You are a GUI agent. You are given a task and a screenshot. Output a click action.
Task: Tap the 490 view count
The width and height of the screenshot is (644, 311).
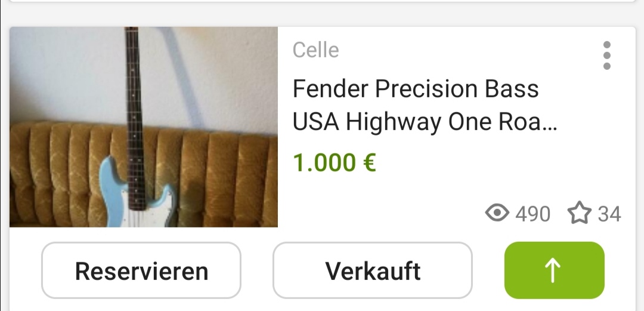click(x=532, y=214)
